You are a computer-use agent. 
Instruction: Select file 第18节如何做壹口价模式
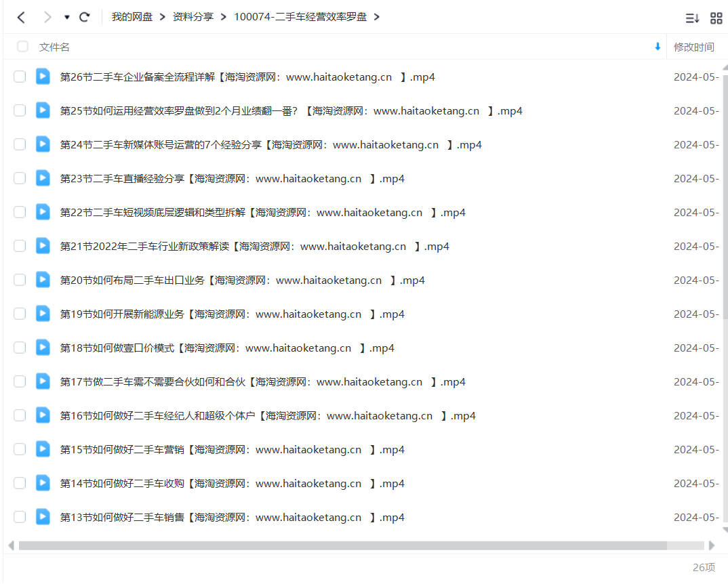tap(227, 348)
